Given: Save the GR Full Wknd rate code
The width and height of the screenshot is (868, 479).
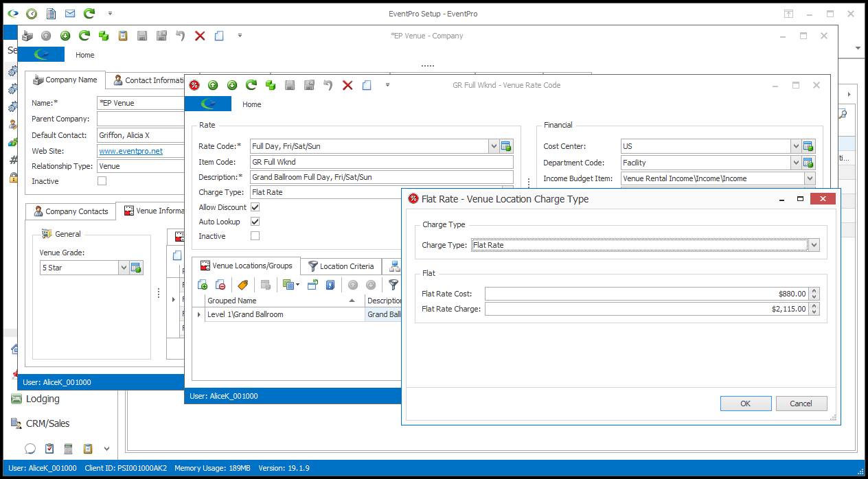Looking at the screenshot, I should coord(290,85).
